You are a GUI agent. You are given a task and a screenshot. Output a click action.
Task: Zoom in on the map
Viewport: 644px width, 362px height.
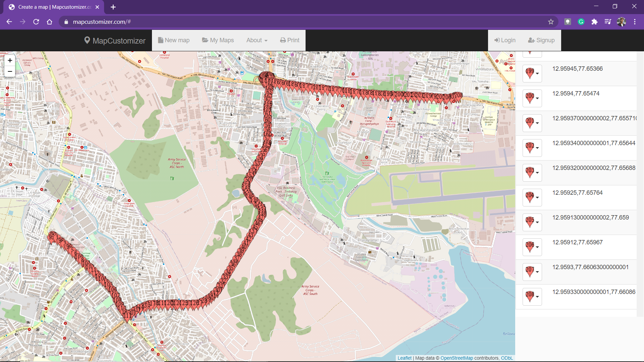pos(10,61)
